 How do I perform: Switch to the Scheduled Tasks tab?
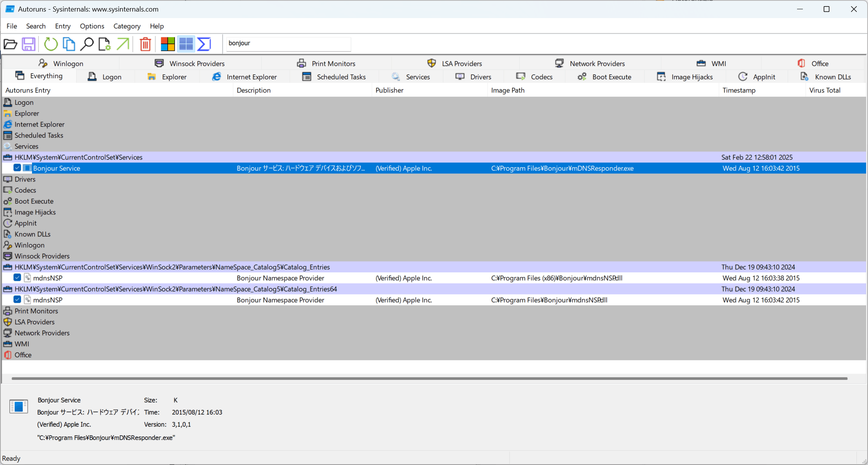[x=334, y=77]
